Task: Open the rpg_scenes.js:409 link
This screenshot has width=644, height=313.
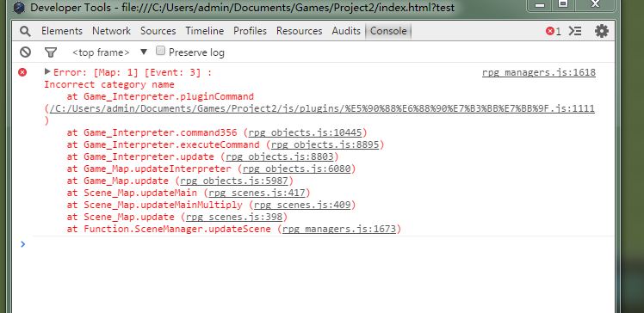Action: pos(302,205)
